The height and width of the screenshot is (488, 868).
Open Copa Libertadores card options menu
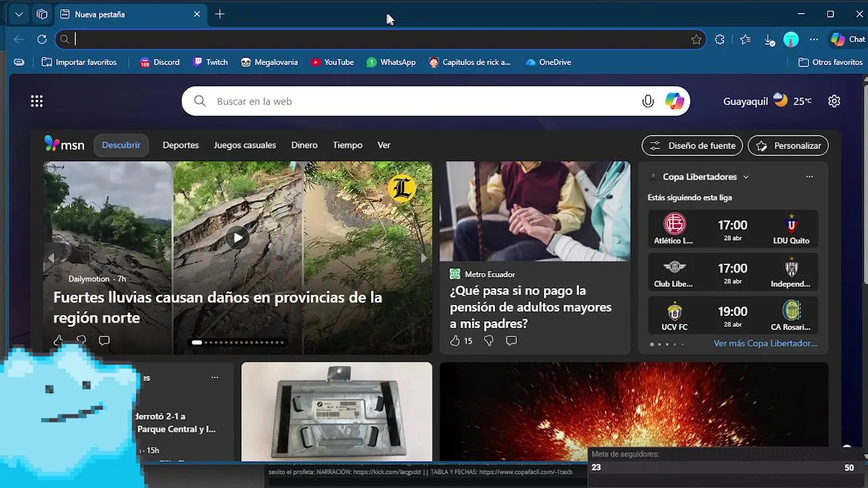click(x=809, y=177)
